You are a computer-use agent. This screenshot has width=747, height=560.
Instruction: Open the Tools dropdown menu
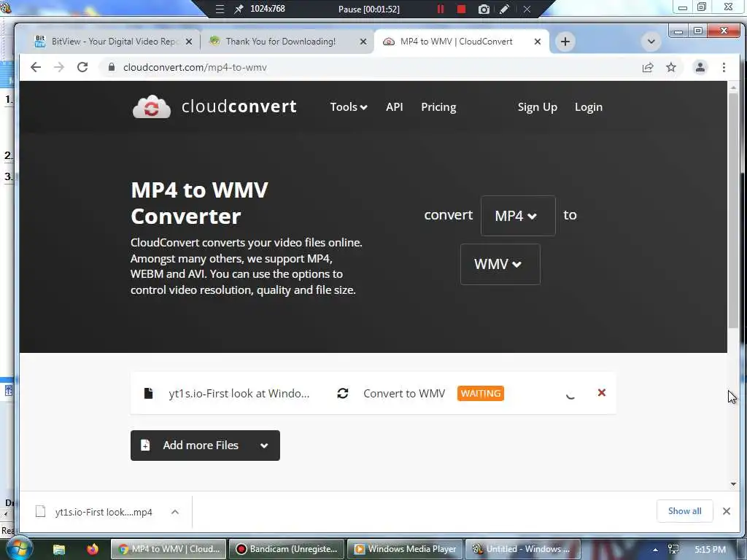coord(348,107)
